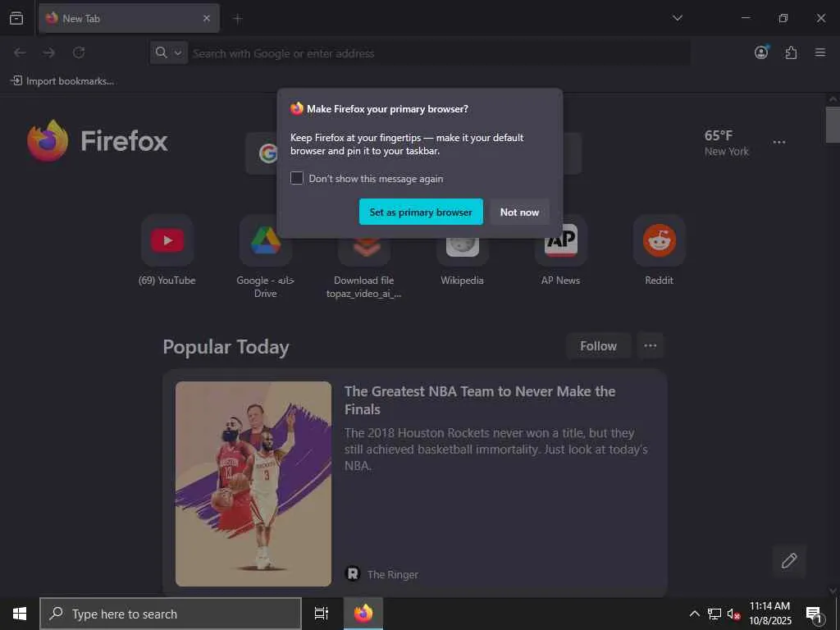The image size is (840, 630).
Task: Reload the page with the refresh icon
Action: coord(79,52)
